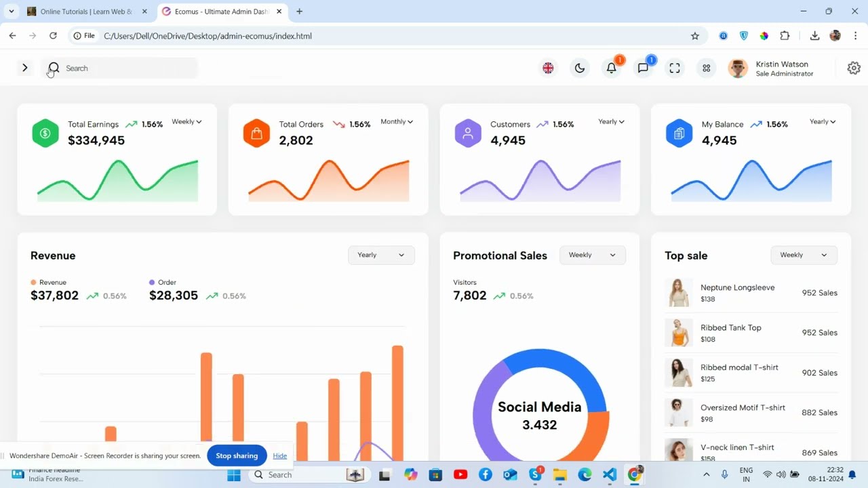Open the chat messages icon
Screen dimensions: 868x488
click(x=643, y=68)
